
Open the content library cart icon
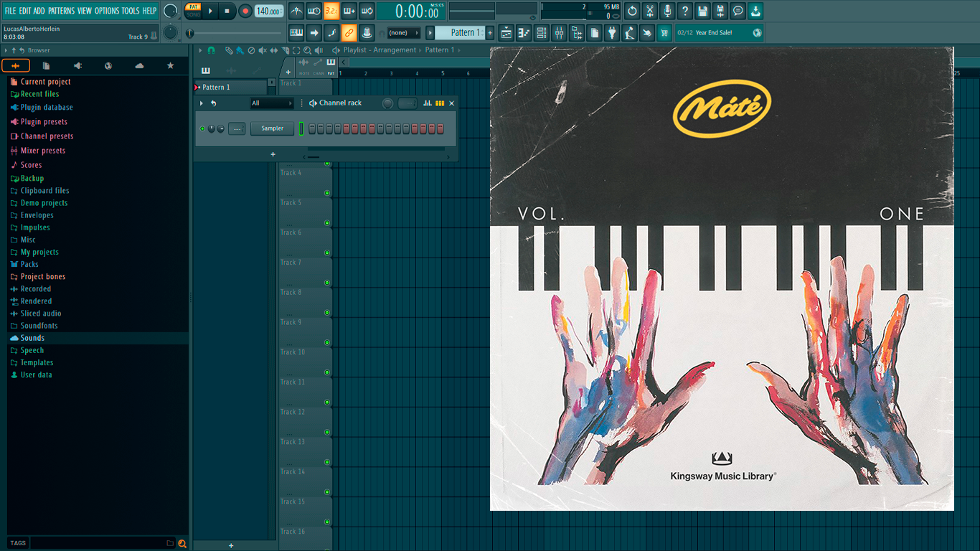pos(664,32)
